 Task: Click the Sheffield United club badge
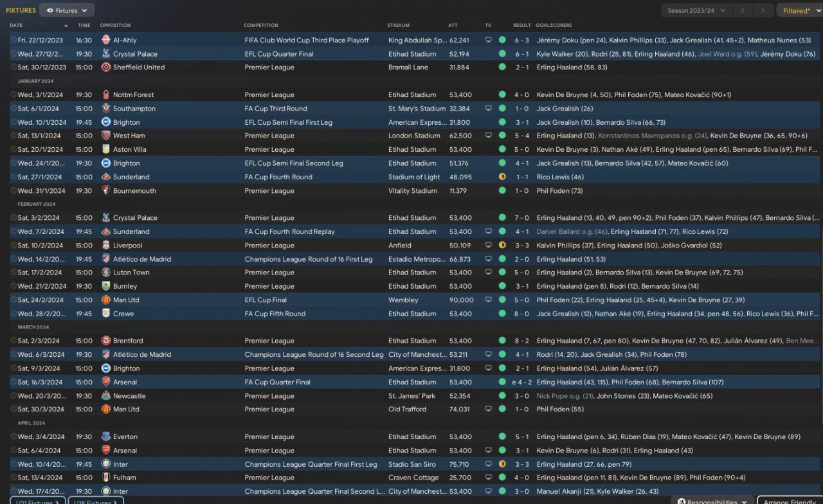(106, 67)
